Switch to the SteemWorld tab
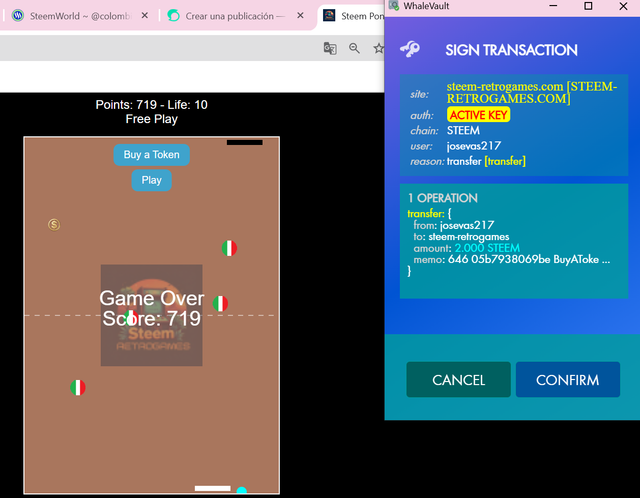 [80, 16]
